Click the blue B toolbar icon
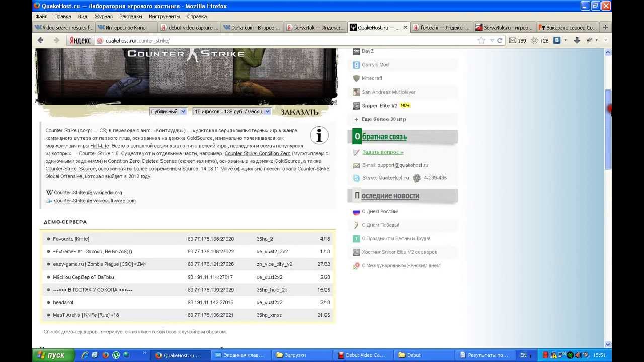Screen dimensions: 644x362 tap(557, 41)
